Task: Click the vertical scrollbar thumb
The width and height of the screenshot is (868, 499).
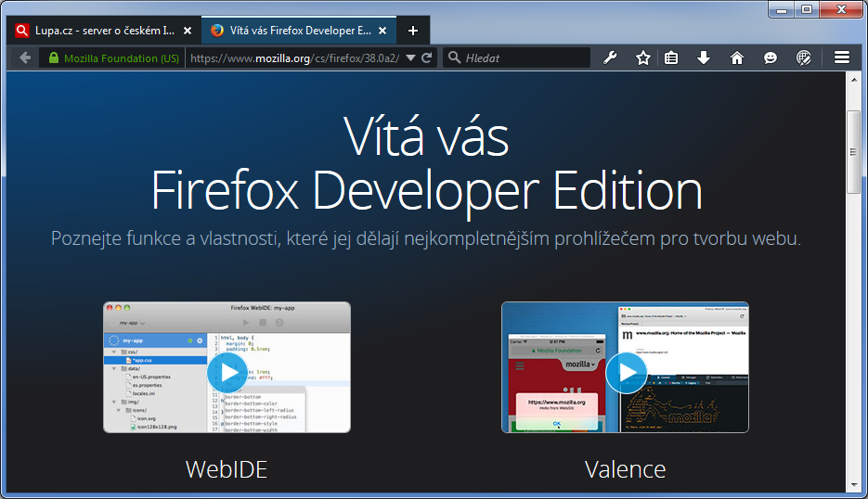Action: tap(853, 152)
